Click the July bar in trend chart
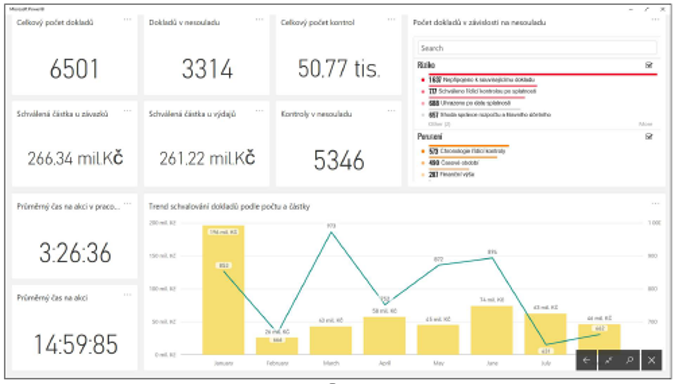 [545, 334]
